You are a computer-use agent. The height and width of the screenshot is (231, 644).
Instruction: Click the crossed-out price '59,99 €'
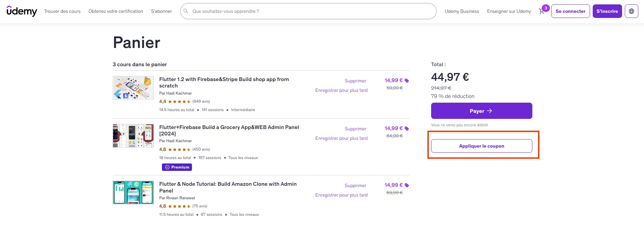tap(395, 88)
